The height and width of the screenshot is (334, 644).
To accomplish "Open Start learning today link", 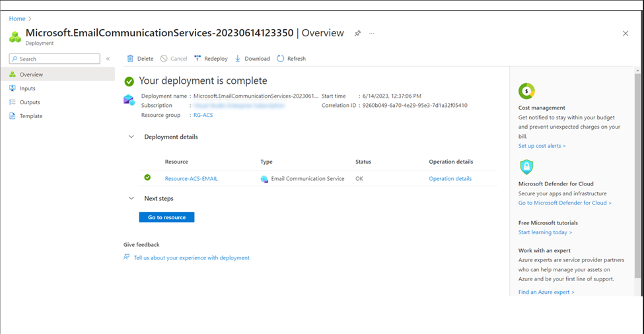I will click(x=545, y=232).
